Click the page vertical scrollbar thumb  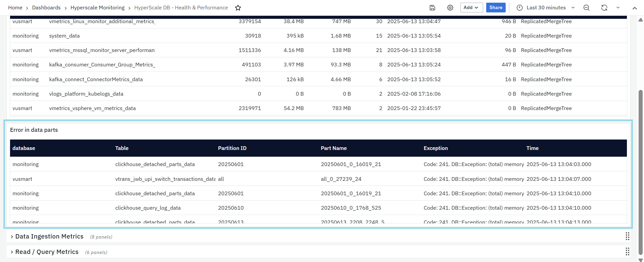click(x=640, y=168)
